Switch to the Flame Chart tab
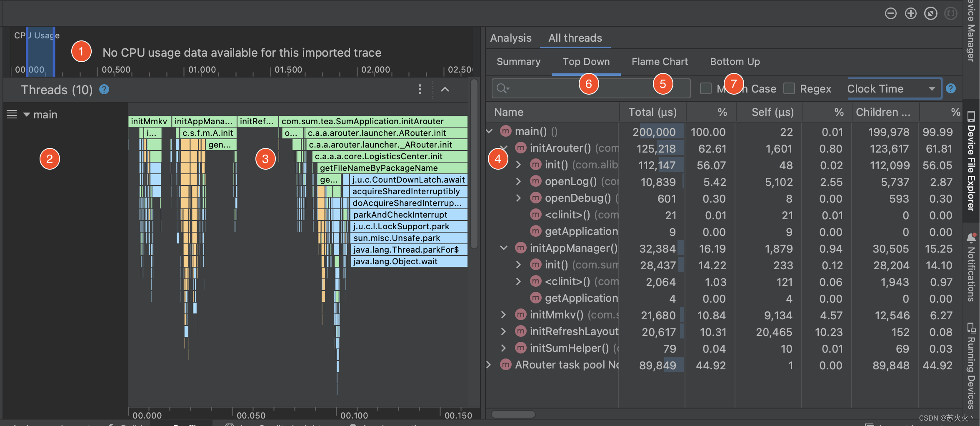Screen dimensions: 980x426 click(x=660, y=62)
